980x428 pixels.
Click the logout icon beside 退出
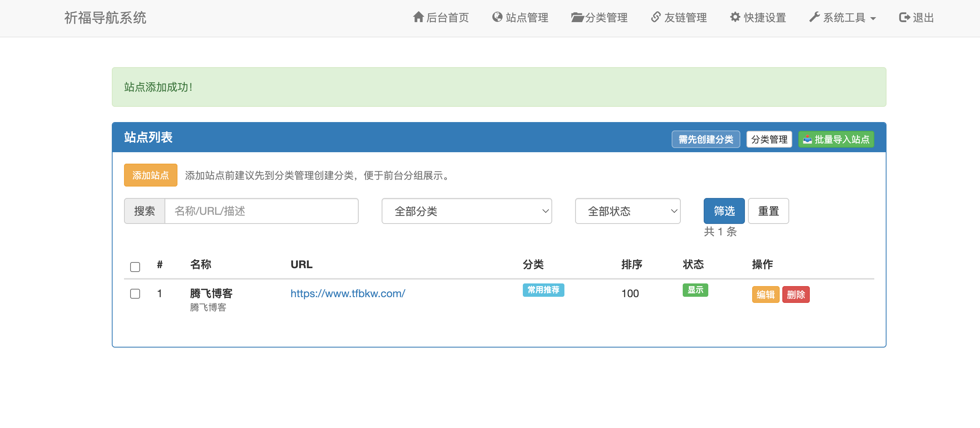[904, 17]
